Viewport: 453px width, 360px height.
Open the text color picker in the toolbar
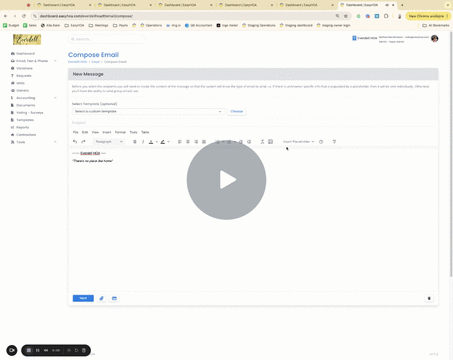153,142
